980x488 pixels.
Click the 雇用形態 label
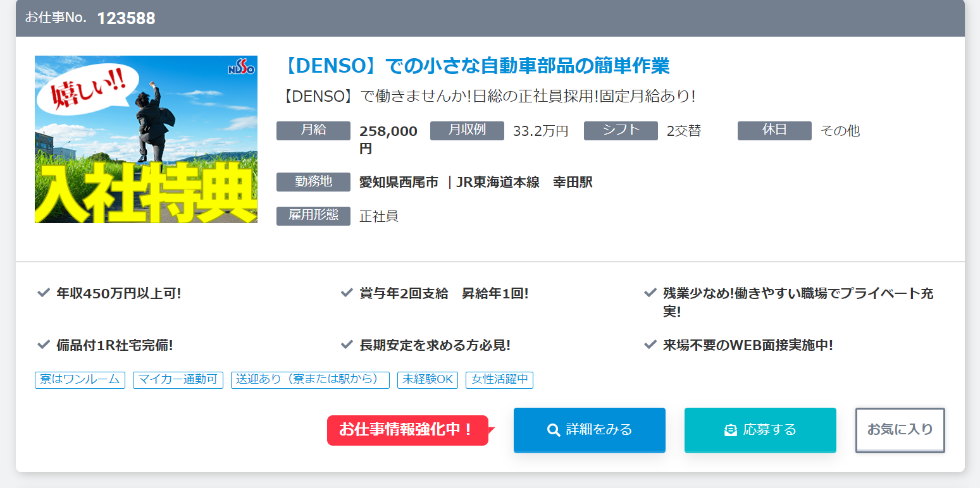point(313,216)
